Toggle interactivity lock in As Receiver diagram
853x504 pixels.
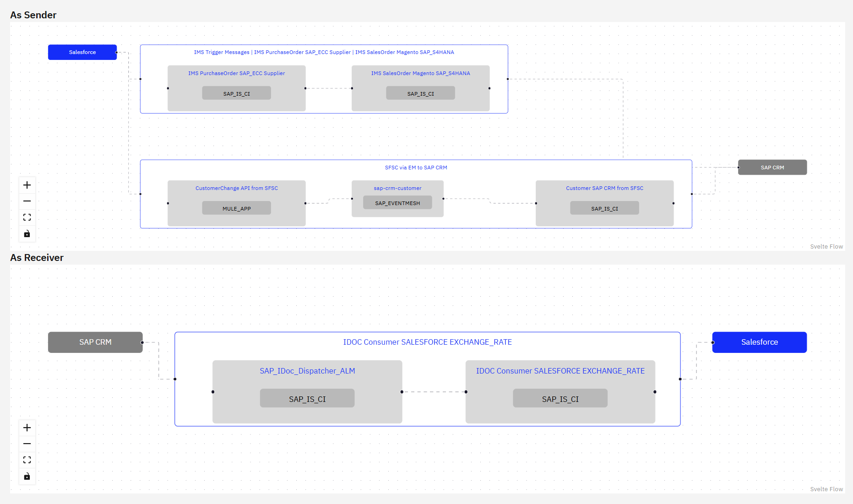click(27, 477)
